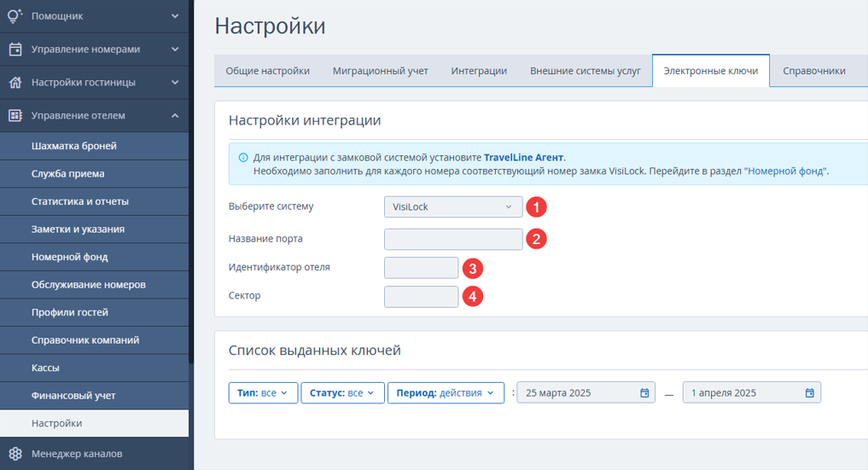
Task: Follow the "Номерной фонд" link in notice
Action: (x=785, y=171)
